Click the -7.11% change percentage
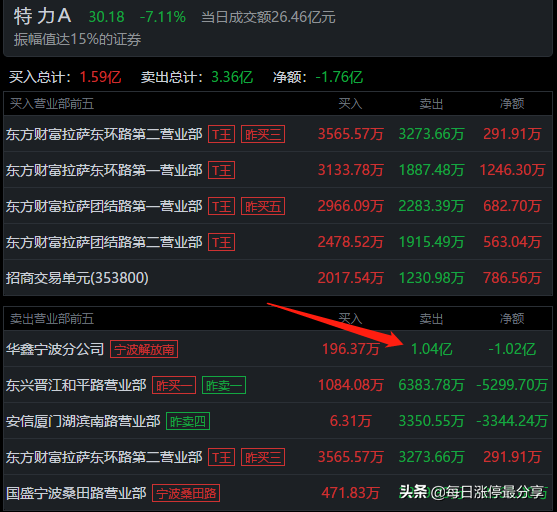This screenshot has height=512, width=557. [163, 17]
